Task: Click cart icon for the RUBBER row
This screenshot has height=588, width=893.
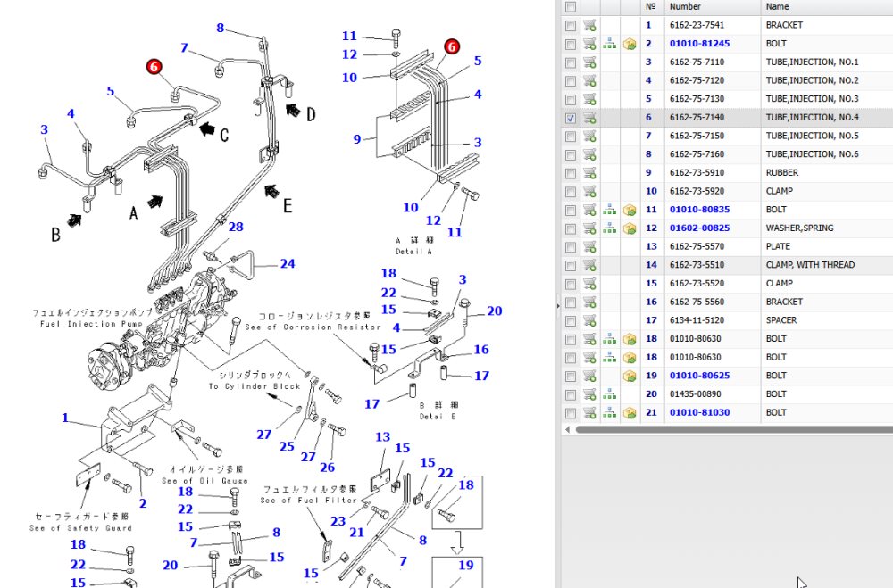Action: (x=589, y=173)
